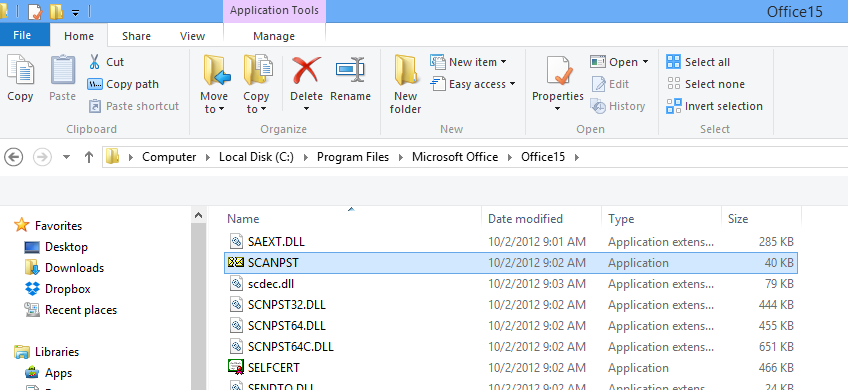
Task: Expand the Delete dropdown arrow
Action: pos(307,109)
